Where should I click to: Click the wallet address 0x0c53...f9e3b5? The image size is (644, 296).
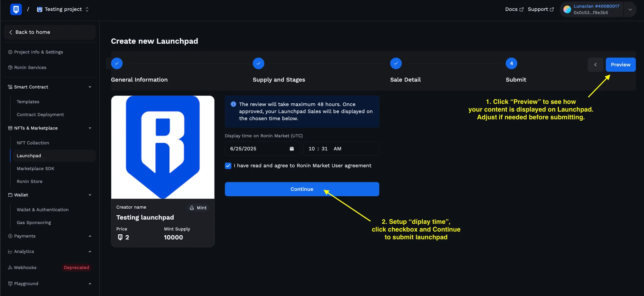(x=591, y=13)
